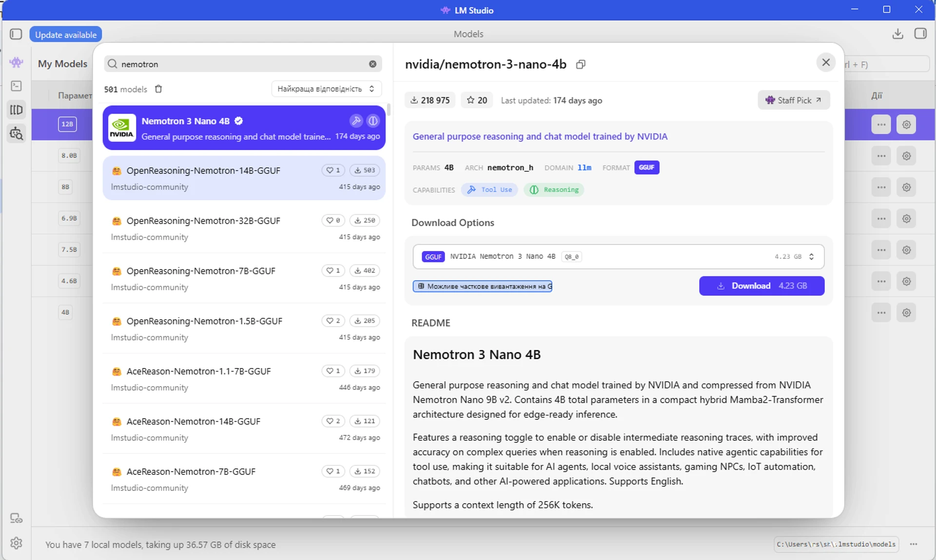The width and height of the screenshot is (936, 560).
Task: Download the 4.23 GB Nemotron model
Action: tap(761, 286)
